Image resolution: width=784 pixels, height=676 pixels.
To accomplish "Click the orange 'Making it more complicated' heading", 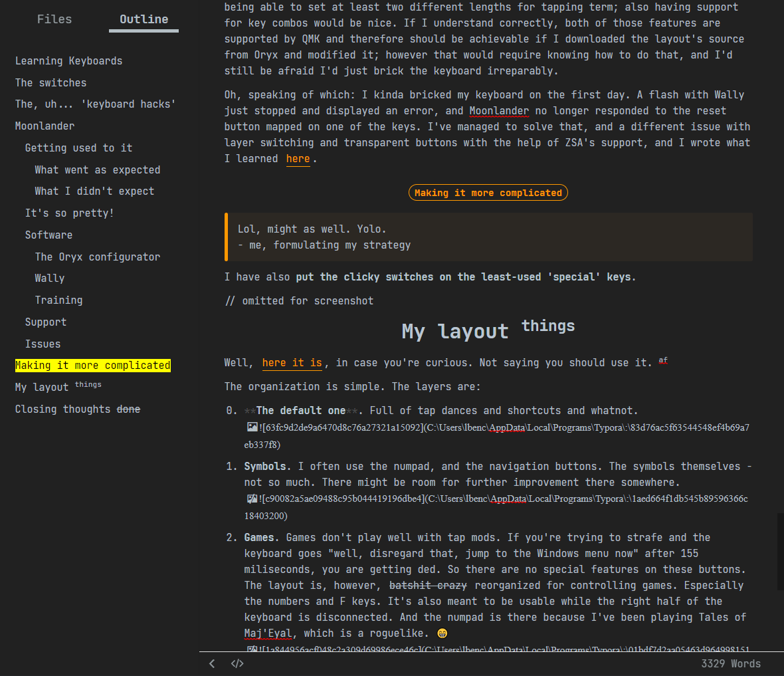I will click(488, 193).
